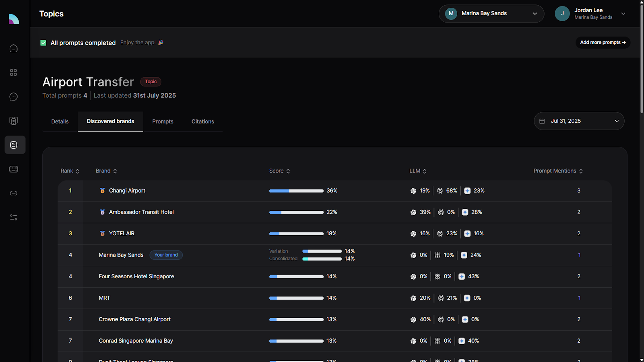Switch to the Prompts tab
Image resolution: width=644 pixels, height=362 pixels.
click(163, 121)
